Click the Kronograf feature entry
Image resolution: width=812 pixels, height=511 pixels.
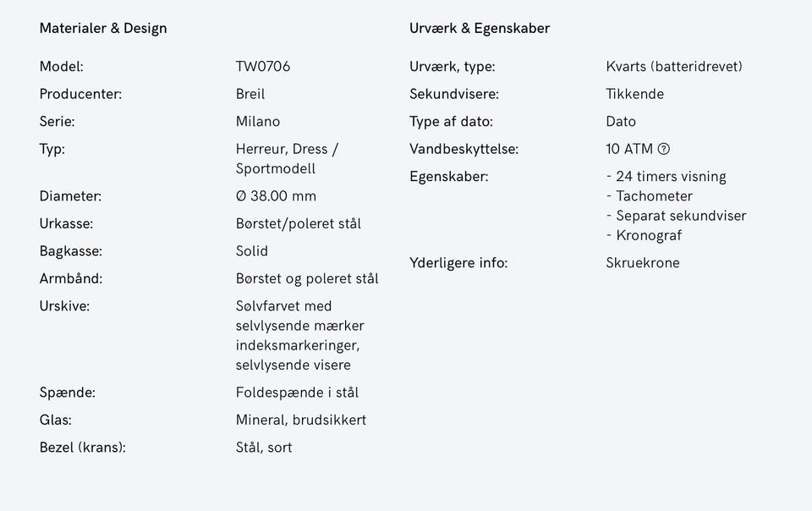tap(649, 235)
